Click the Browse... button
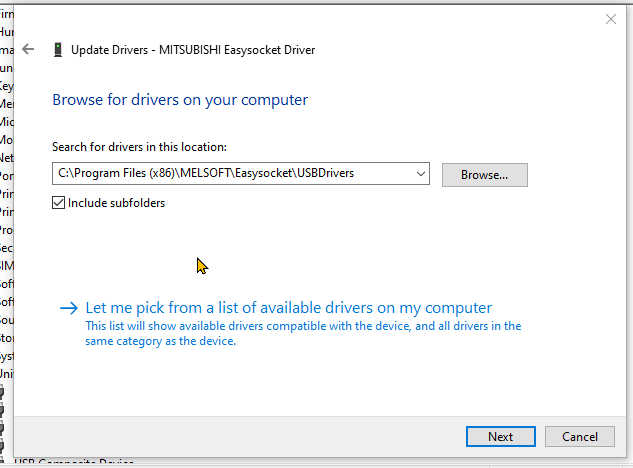The height and width of the screenshot is (468, 633). (x=484, y=175)
